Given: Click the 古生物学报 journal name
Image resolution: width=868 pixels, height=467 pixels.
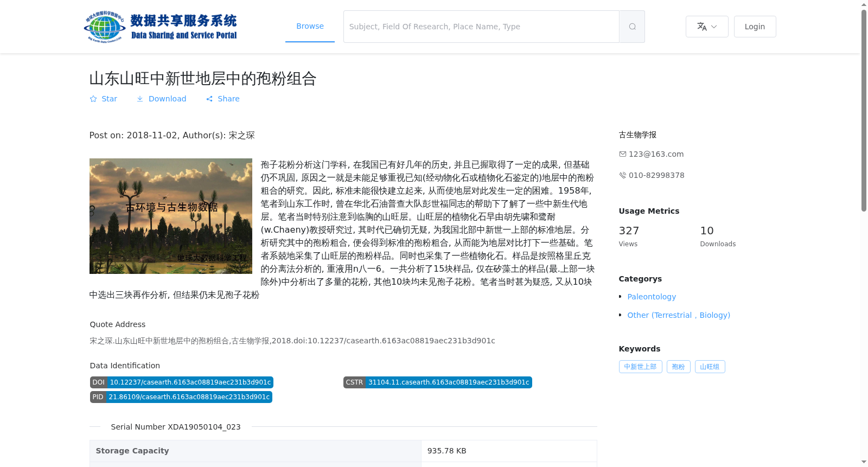Looking at the screenshot, I should 637,135.
